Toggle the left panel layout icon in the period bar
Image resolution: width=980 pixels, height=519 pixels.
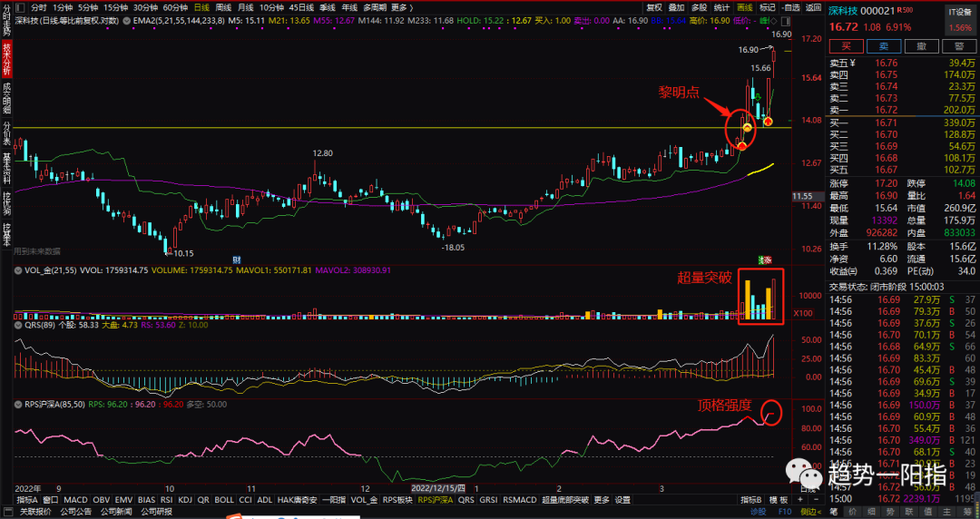tap(20, 7)
